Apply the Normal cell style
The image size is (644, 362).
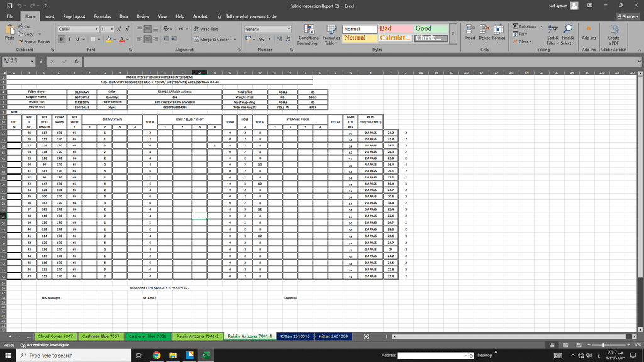pyautogui.click(x=360, y=29)
